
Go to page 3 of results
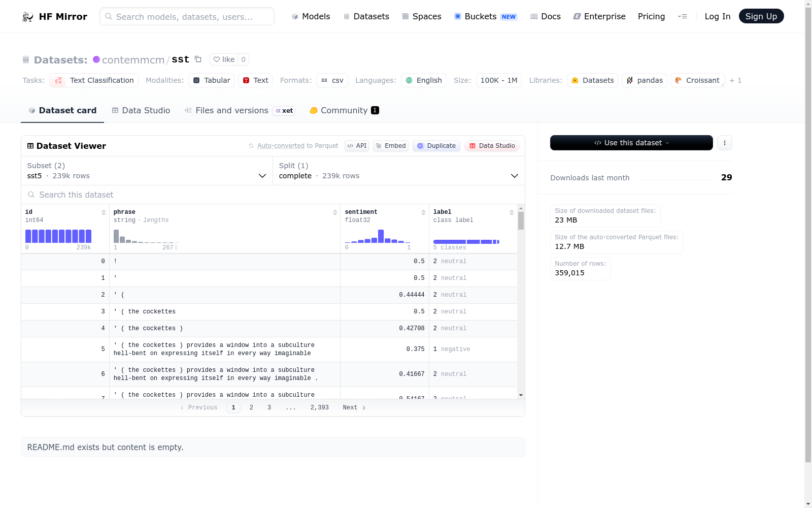269,407
